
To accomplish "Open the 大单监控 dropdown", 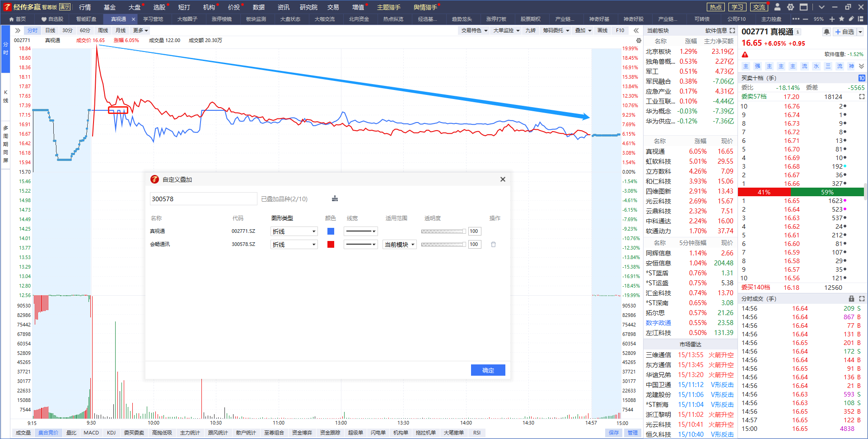I will coord(506,30).
